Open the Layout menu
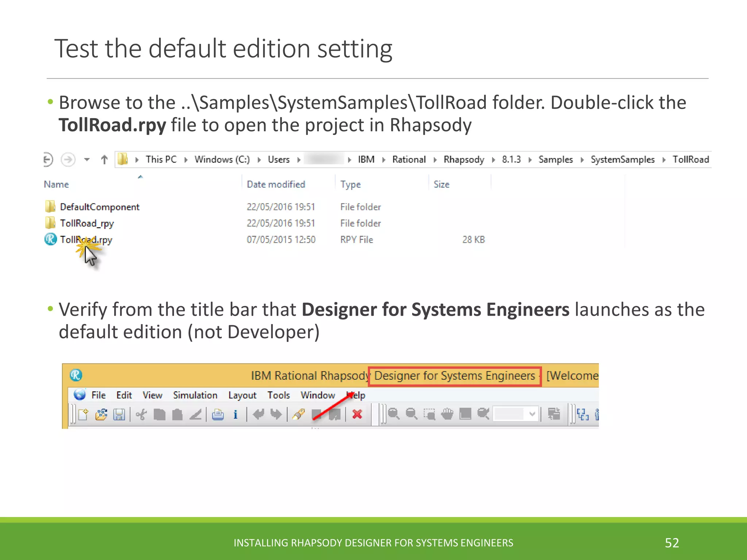 (x=242, y=396)
